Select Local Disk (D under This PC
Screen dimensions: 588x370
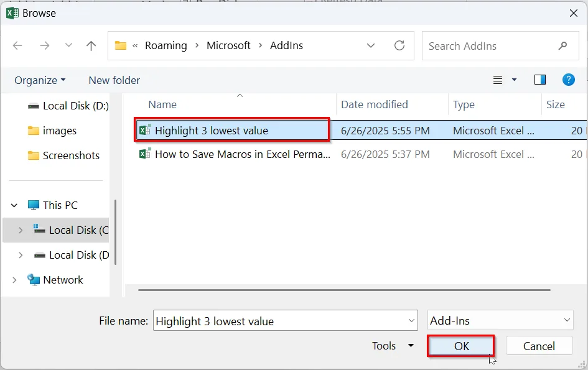pos(72,256)
